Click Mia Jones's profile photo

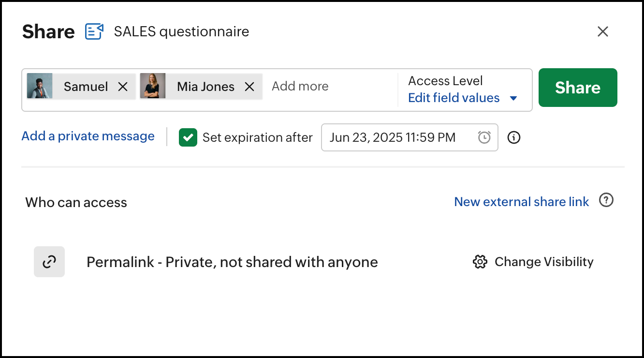tap(153, 86)
